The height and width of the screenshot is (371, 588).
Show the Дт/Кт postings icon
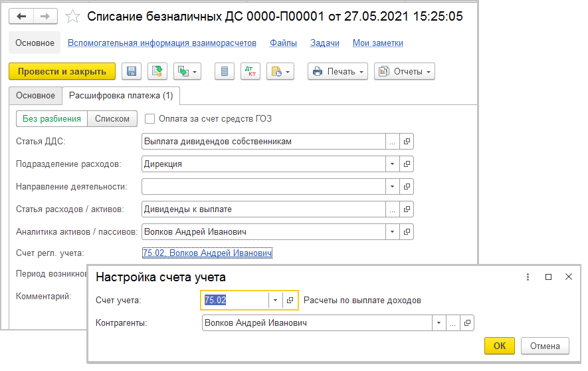pos(250,71)
